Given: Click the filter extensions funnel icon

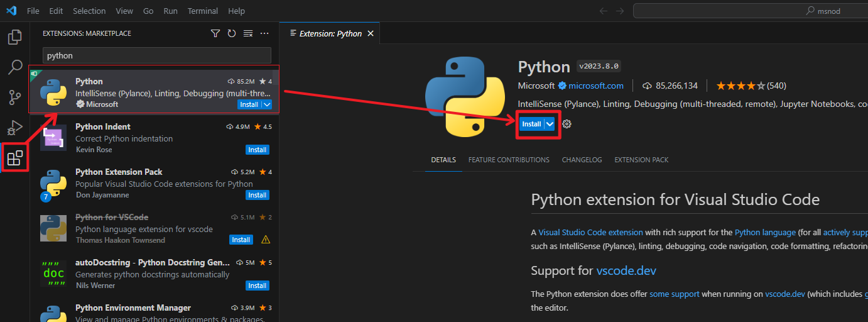Looking at the screenshot, I should [x=215, y=33].
